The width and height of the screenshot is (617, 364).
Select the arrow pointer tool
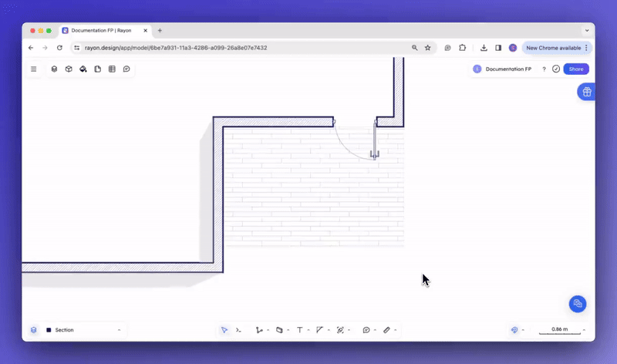click(x=224, y=330)
